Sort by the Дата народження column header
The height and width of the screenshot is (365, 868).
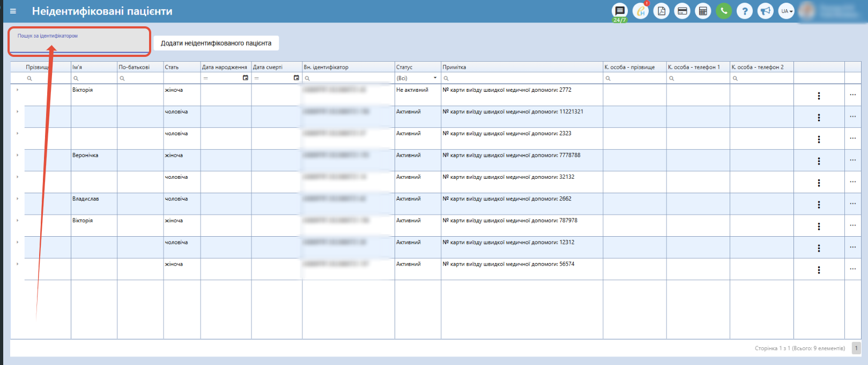click(x=226, y=67)
